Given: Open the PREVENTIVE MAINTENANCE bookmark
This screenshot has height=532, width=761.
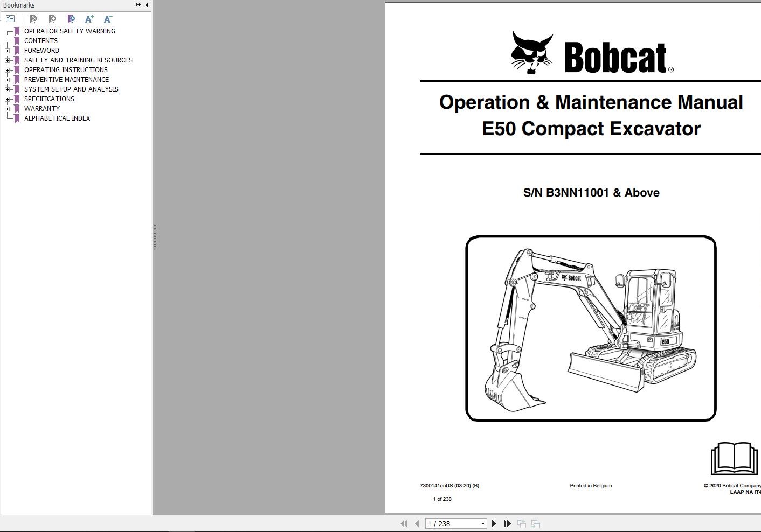Looking at the screenshot, I should pyautogui.click(x=66, y=80).
